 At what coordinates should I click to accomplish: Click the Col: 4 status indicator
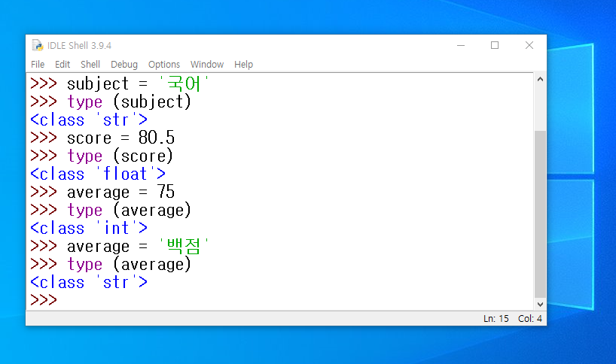[530, 319]
